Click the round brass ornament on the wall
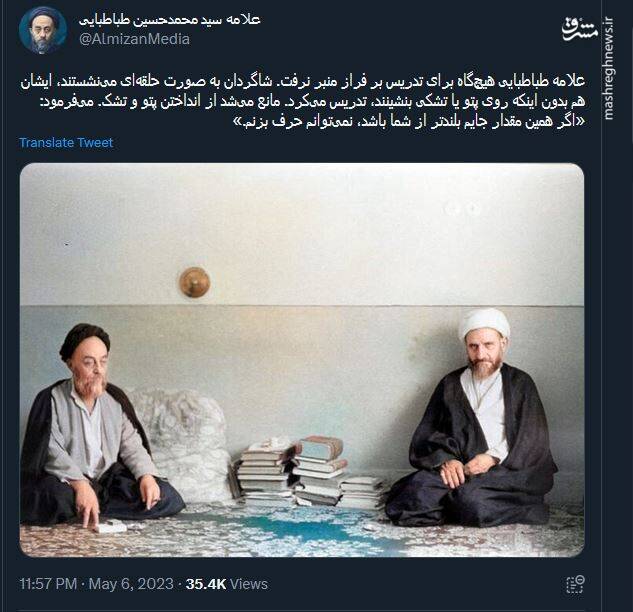Viewport: 633px width, 612px height. point(195,282)
